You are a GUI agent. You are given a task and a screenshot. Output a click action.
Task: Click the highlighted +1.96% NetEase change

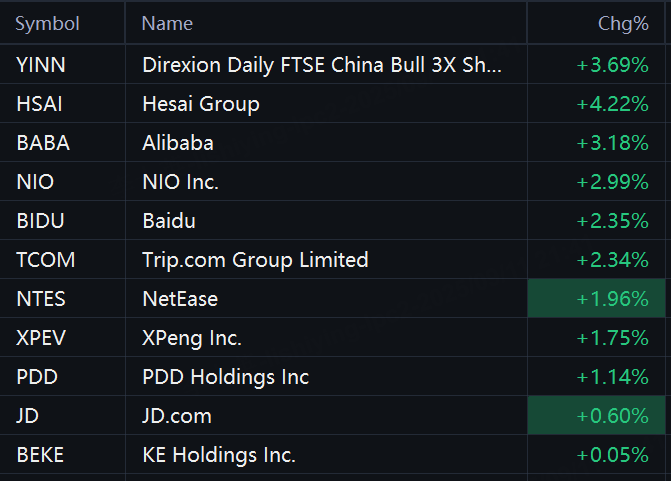597,298
